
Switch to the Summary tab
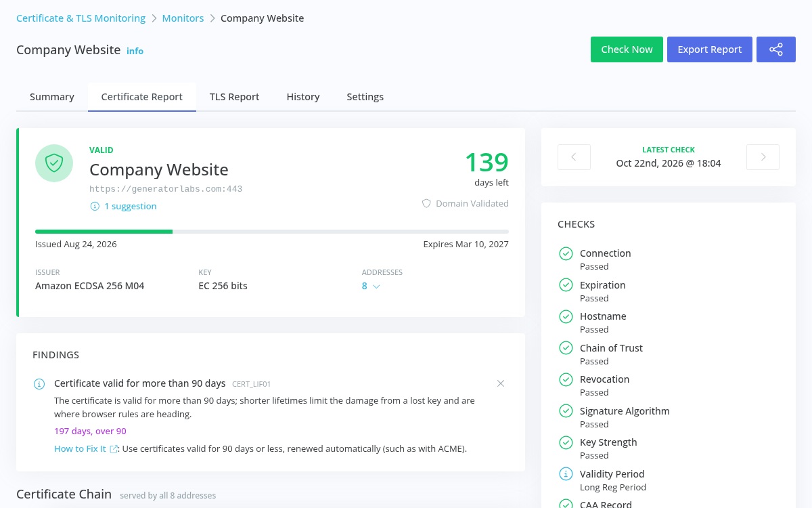(x=52, y=97)
